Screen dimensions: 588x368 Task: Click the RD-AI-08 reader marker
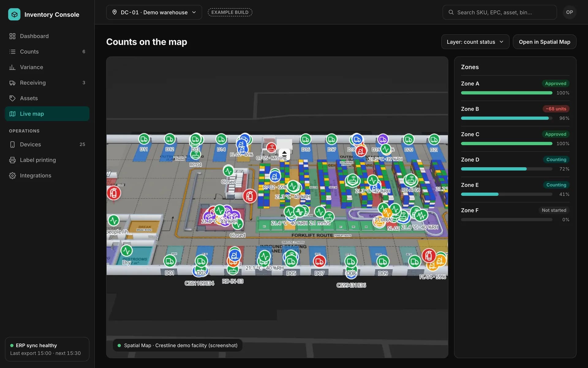point(411,180)
